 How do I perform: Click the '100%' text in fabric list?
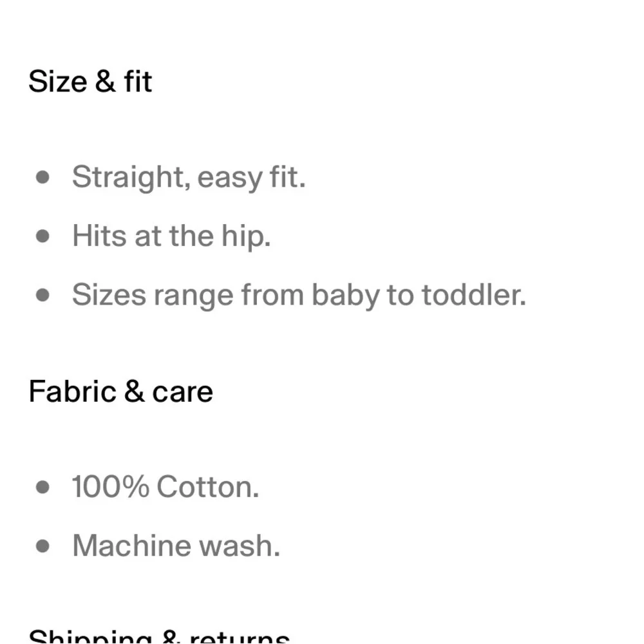tap(111, 487)
